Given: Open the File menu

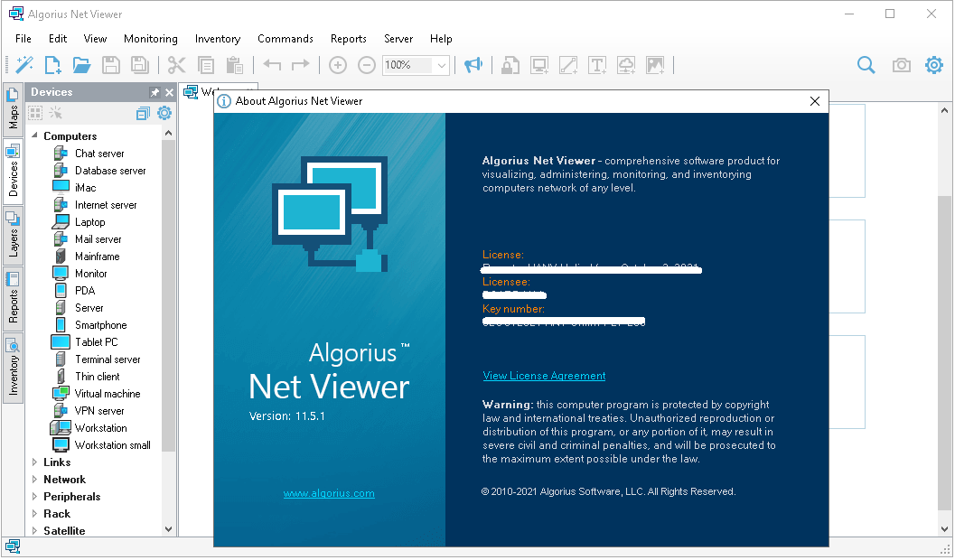Looking at the screenshot, I should coord(23,38).
